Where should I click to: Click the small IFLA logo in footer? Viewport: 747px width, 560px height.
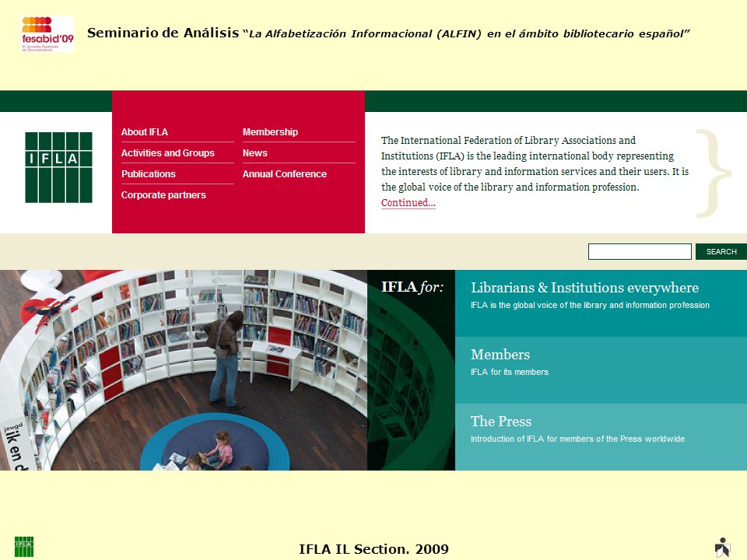[x=24, y=547]
